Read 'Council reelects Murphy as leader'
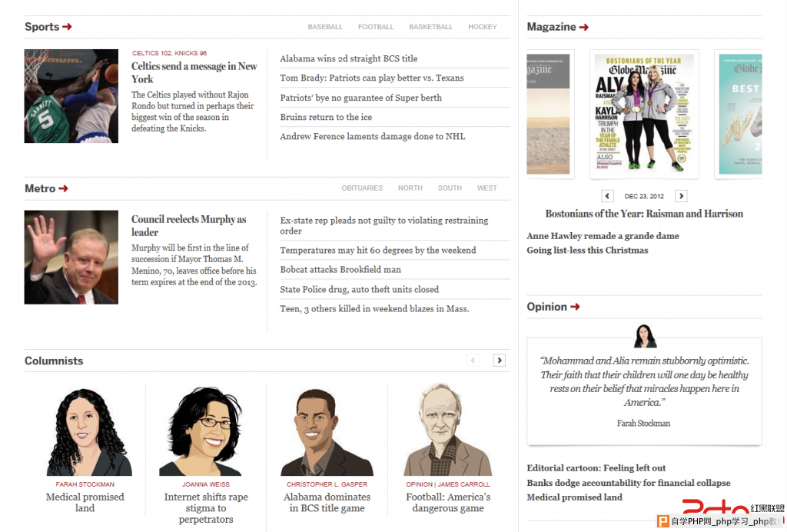 click(x=189, y=225)
